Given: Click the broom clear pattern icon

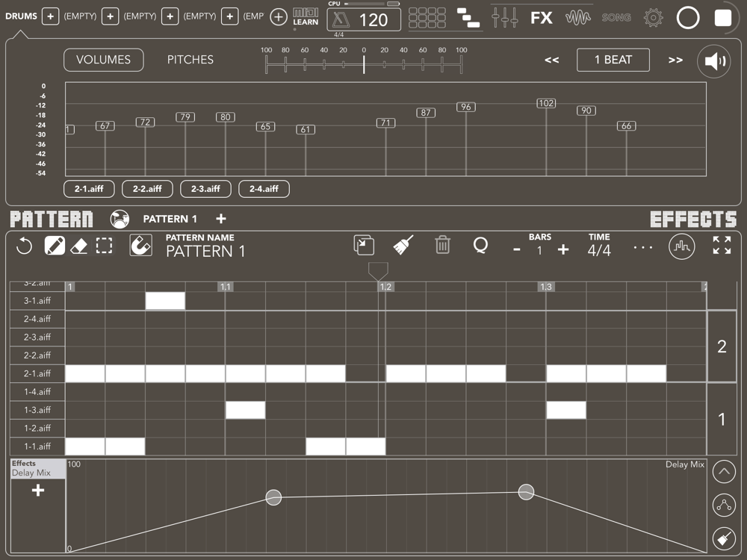Looking at the screenshot, I should [x=403, y=245].
